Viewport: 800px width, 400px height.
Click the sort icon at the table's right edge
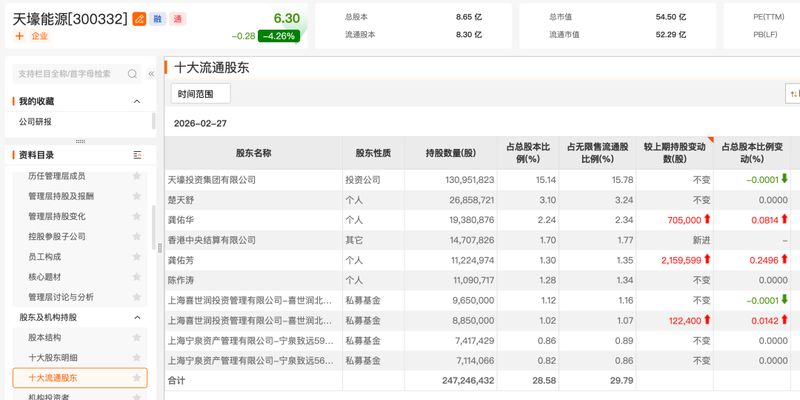tap(793, 93)
